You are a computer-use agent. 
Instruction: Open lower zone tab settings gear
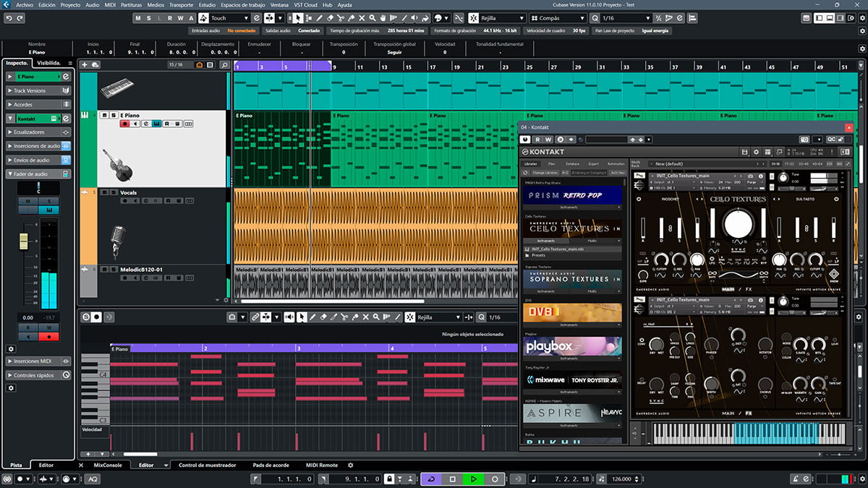click(351, 466)
